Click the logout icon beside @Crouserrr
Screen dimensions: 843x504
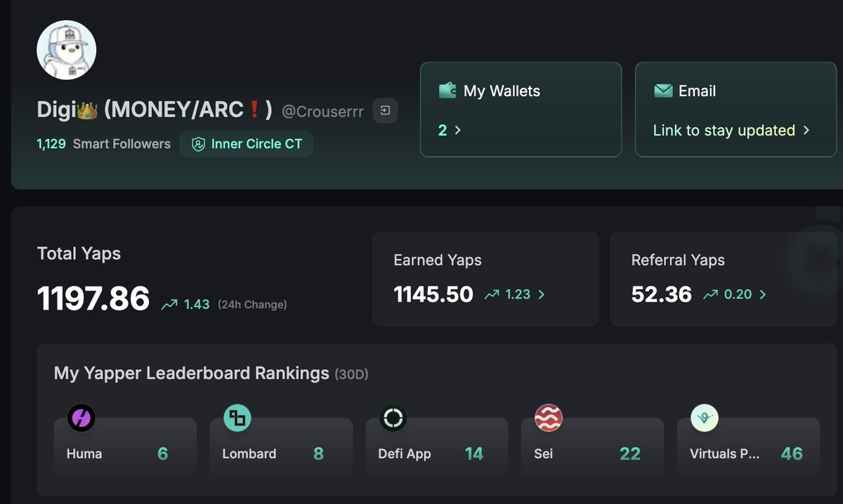pyautogui.click(x=385, y=110)
